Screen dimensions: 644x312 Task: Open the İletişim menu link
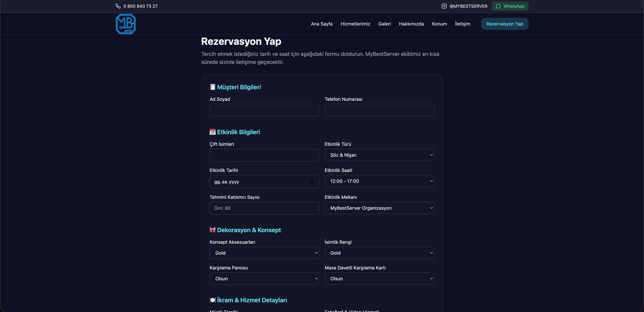pos(462,24)
